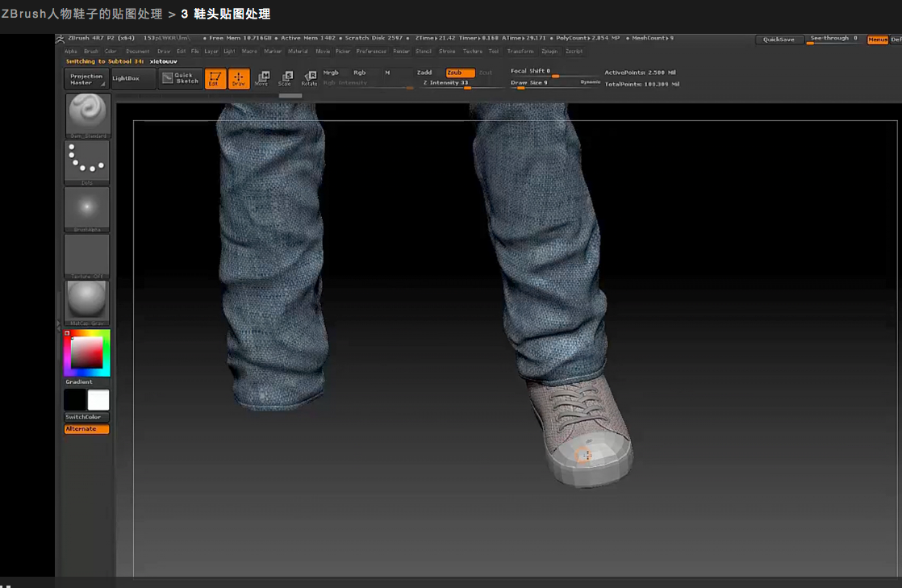Screen dimensions: 902x588
Task: Pick a color in the color picker
Action: (x=87, y=352)
